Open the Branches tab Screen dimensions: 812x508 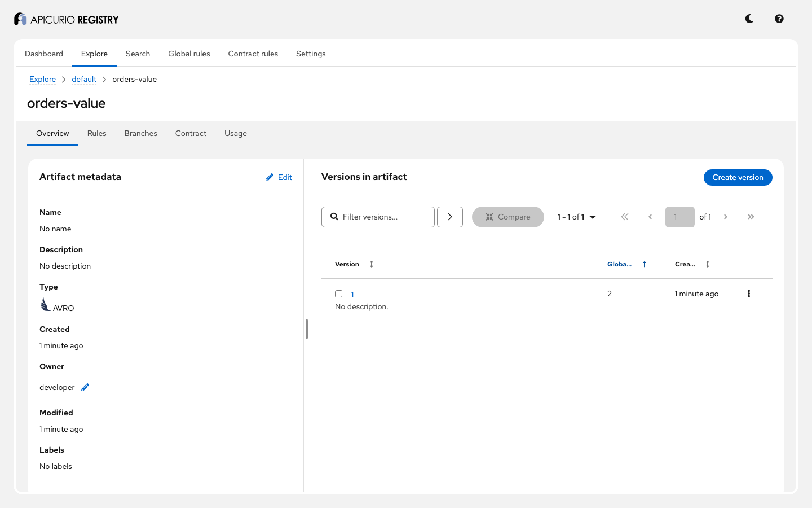(x=141, y=133)
